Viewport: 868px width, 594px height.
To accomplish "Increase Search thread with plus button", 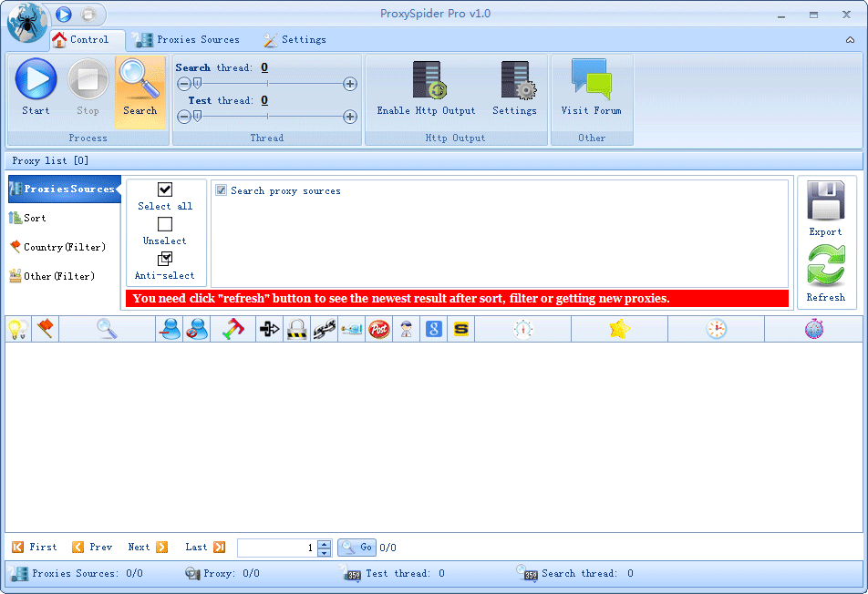I will (350, 84).
